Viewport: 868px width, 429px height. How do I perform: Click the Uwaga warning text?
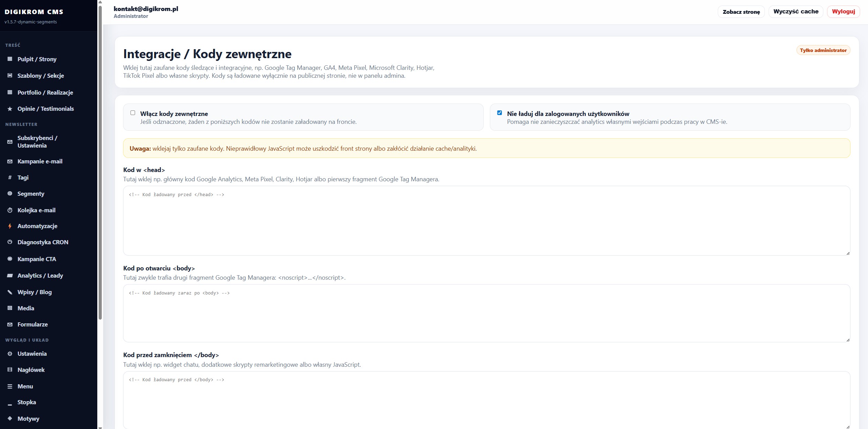click(303, 149)
